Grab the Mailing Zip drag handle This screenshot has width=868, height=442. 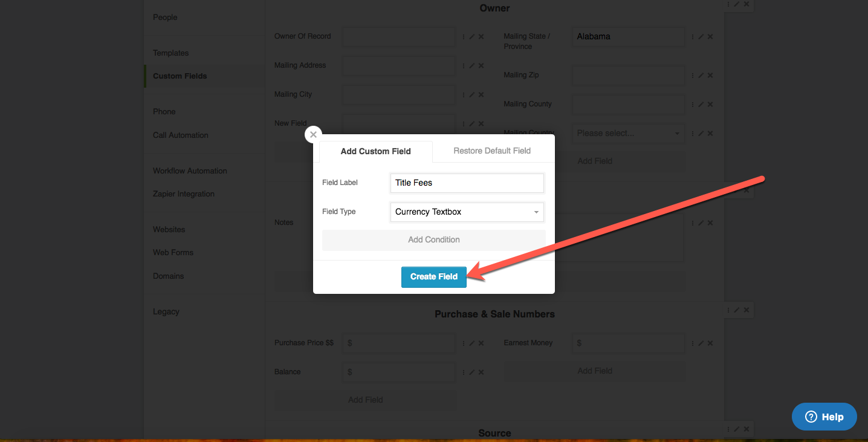click(x=693, y=76)
